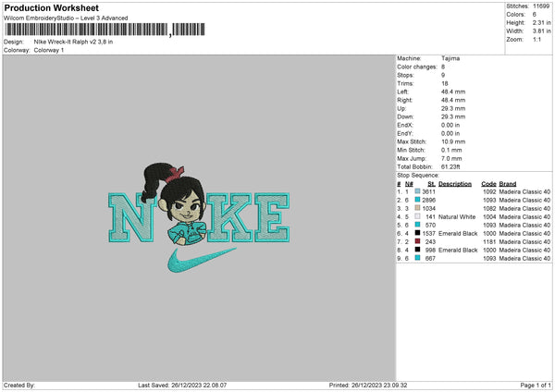Screen dimensions: 555x392
Task: Click the 'N#' column header
Action: [409, 184]
